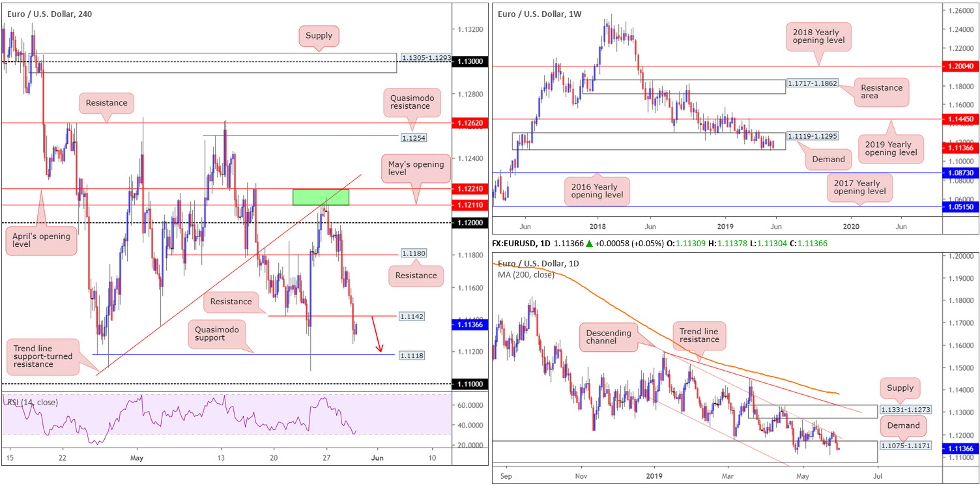Click the RSI (14, close) indicator label
The height and width of the screenshot is (486, 980).
(x=32, y=402)
